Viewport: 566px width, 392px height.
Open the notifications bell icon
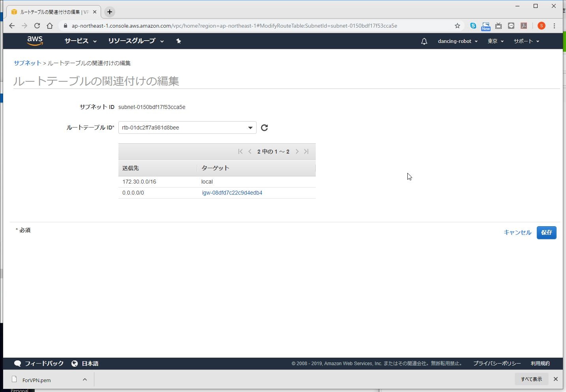point(424,41)
